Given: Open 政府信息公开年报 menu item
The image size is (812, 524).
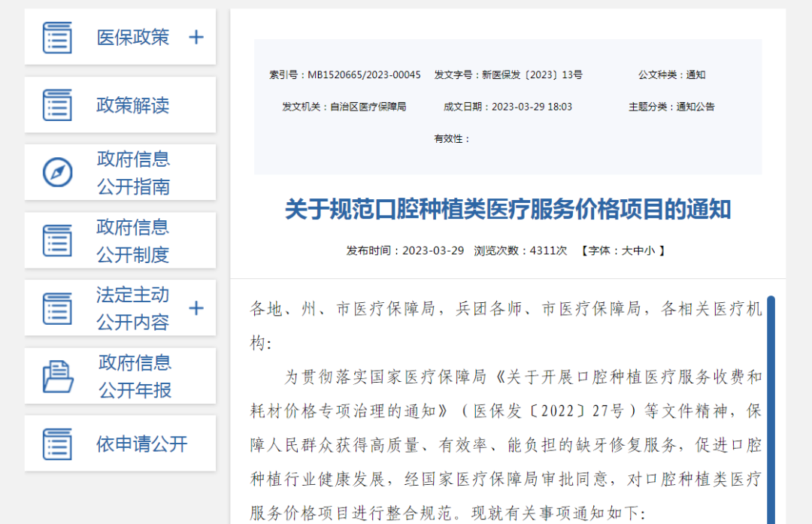Looking at the screenshot, I should (x=120, y=376).
